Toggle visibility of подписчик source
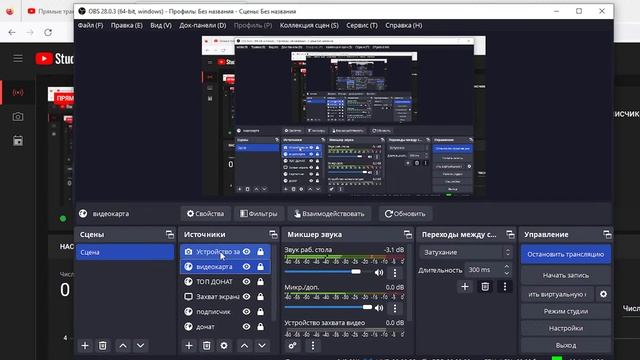Screen dimensions: 640x360 [x=247, y=312]
